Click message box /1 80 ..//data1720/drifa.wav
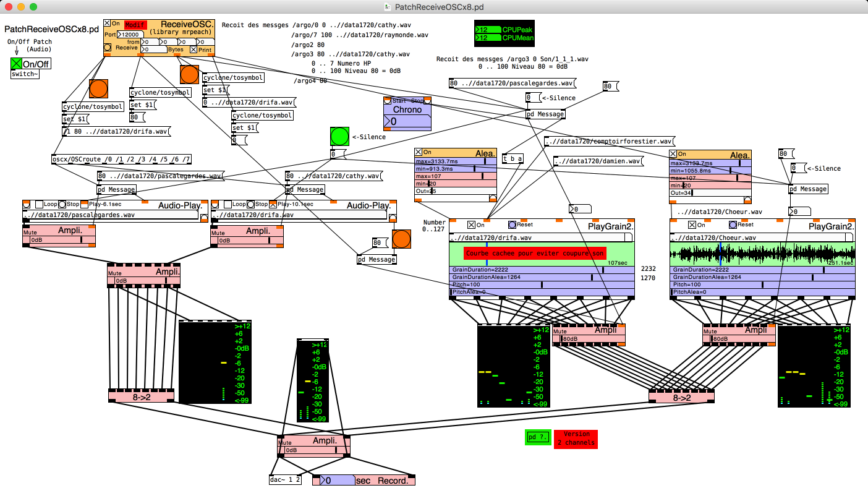This screenshot has width=868, height=501. tap(116, 131)
